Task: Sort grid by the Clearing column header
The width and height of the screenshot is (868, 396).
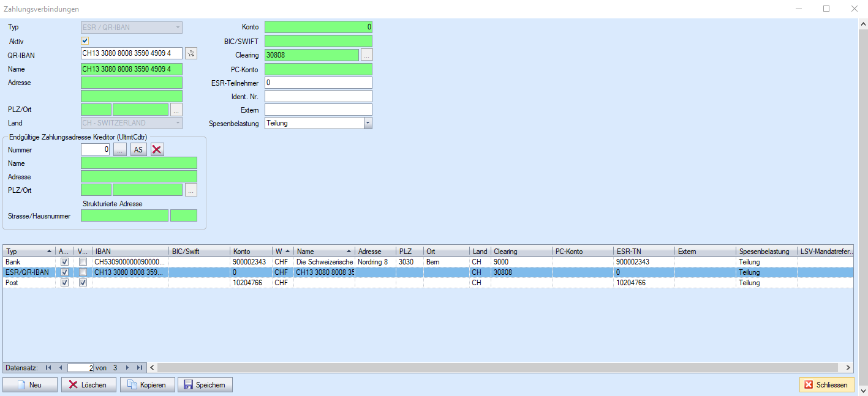Action: click(521, 252)
